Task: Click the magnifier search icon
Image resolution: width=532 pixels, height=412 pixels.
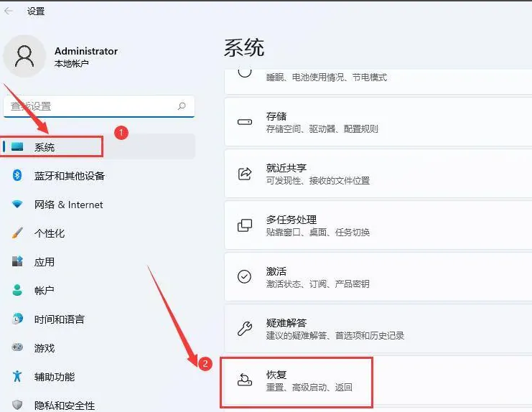Action: 182,106
